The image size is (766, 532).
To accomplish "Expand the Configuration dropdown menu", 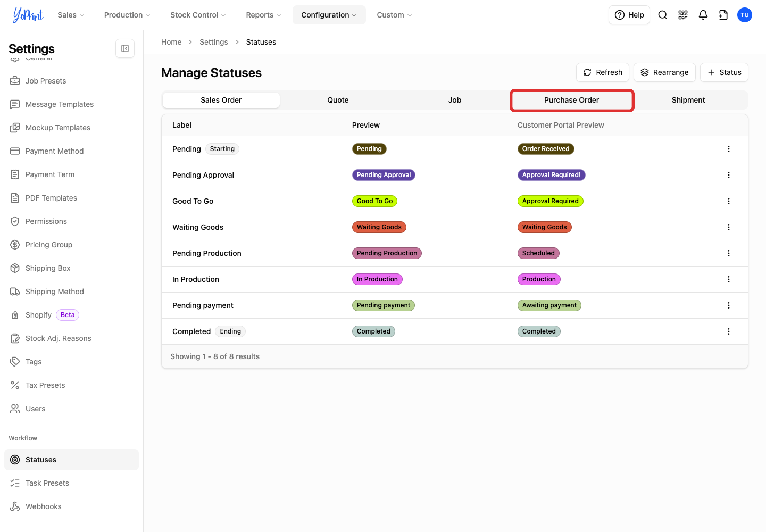I will [329, 15].
